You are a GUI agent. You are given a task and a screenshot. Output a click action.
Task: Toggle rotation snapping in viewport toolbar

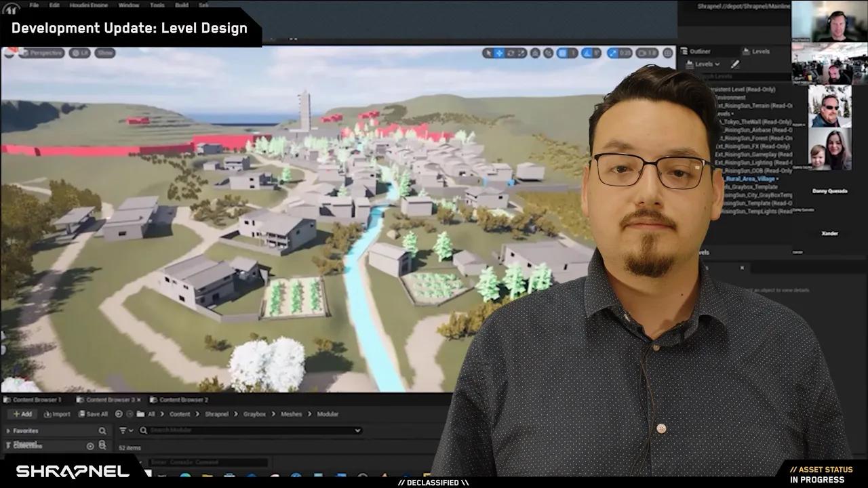(586, 53)
